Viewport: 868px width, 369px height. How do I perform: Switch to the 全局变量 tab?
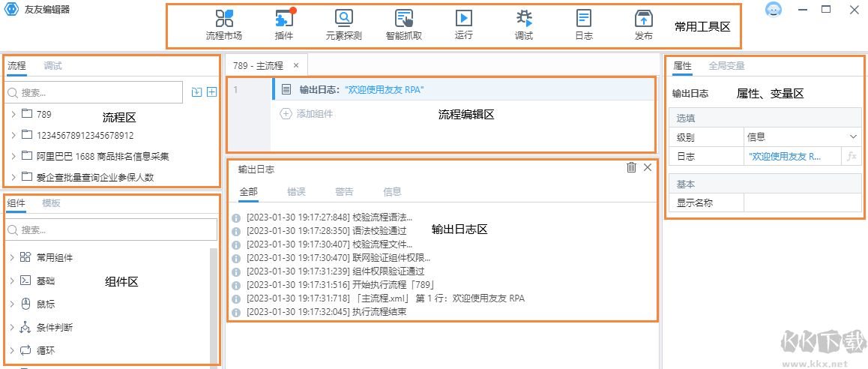coord(726,66)
